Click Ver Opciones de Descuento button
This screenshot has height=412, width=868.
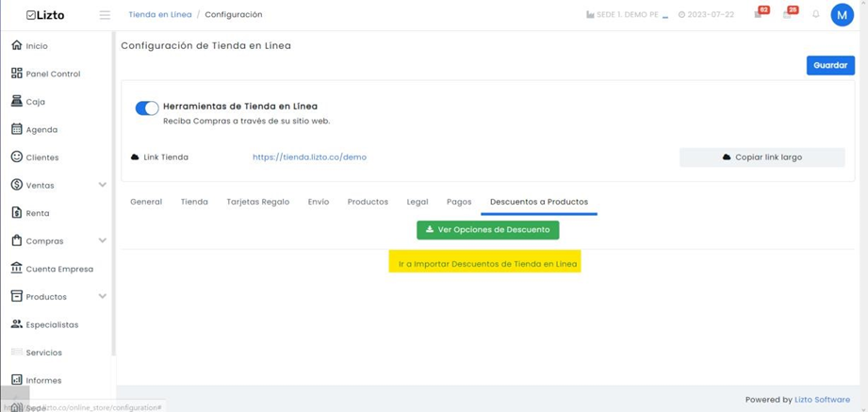pyautogui.click(x=487, y=230)
